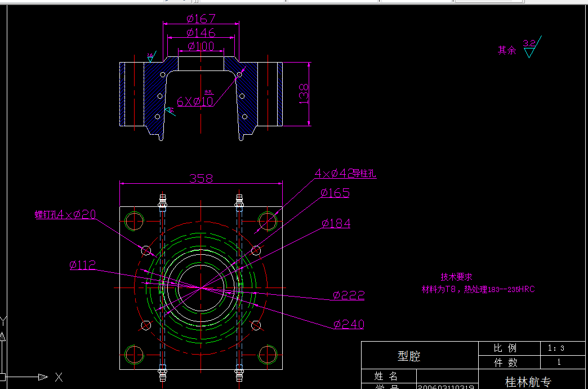The width and height of the screenshot is (588, 389).
Task: Click the 358 width dimension text
Action: click(201, 178)
